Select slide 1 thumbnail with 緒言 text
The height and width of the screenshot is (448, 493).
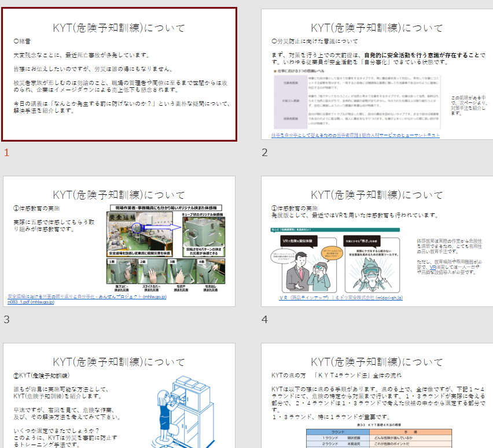119,75
